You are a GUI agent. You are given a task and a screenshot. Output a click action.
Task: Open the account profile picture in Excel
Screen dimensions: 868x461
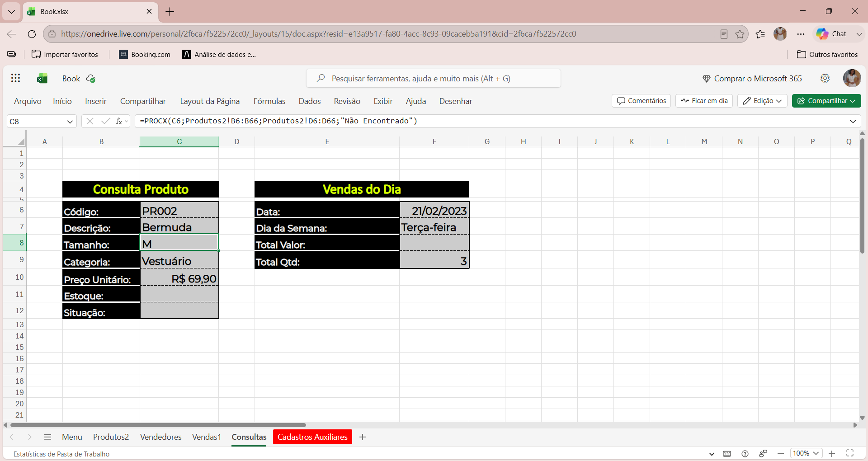852,78
